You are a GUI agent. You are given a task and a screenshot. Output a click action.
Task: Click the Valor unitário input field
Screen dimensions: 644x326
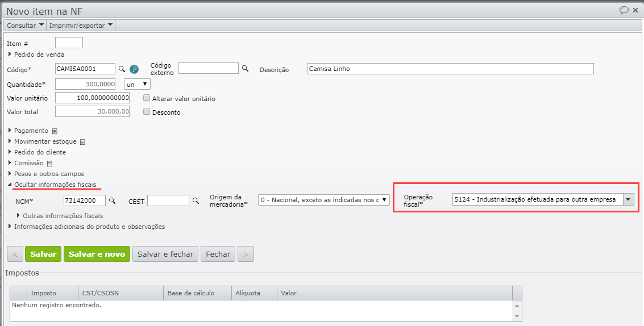(x=93, y=98)
